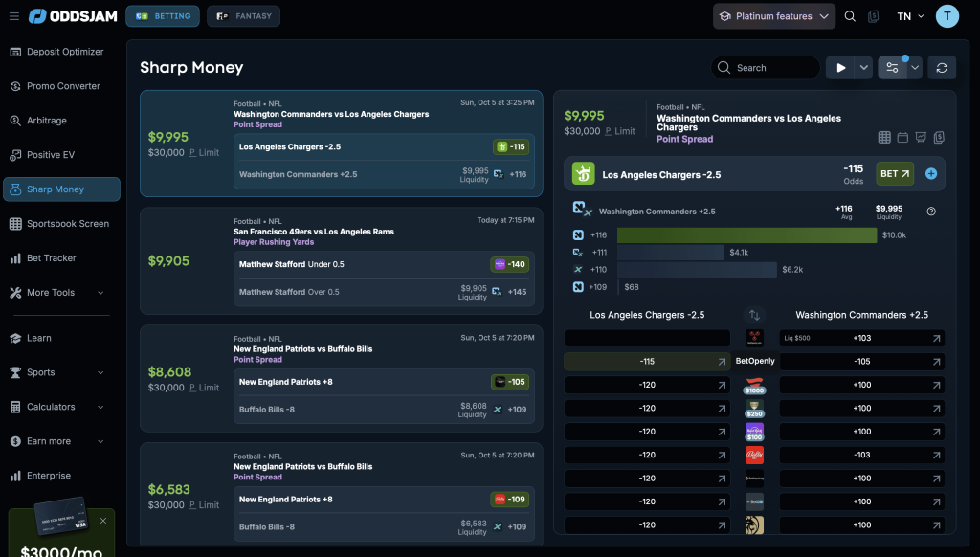
Task: Select the Commanders vs Chargers $9,995 card
Action: (x=342, y=144)
